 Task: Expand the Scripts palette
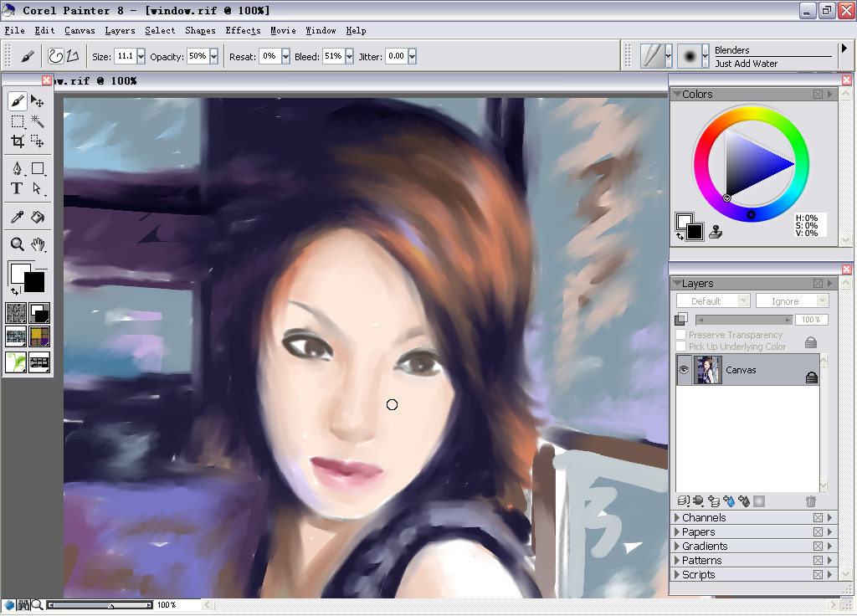click(677, 574)
